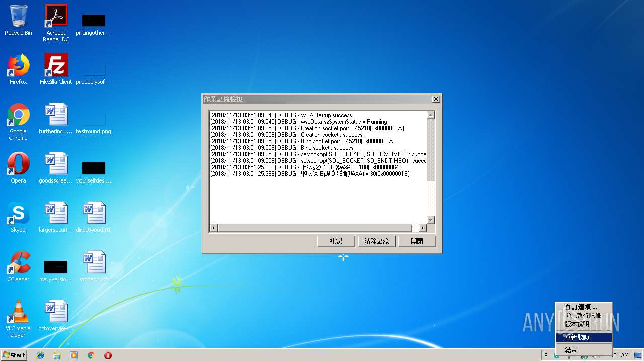
Task: Launch Firefox from desktop
Action: [x=18, y=69]
